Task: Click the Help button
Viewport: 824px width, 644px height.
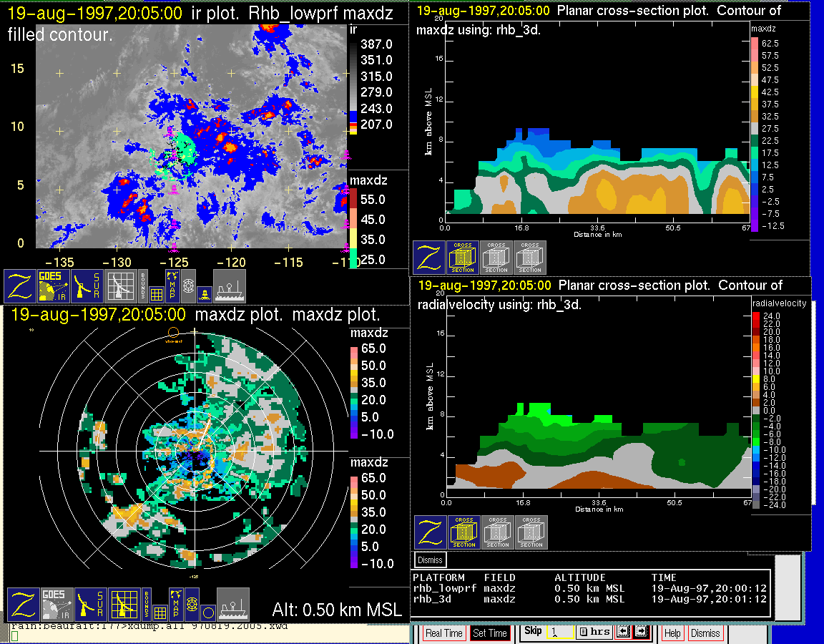Action: pos(672,633)
